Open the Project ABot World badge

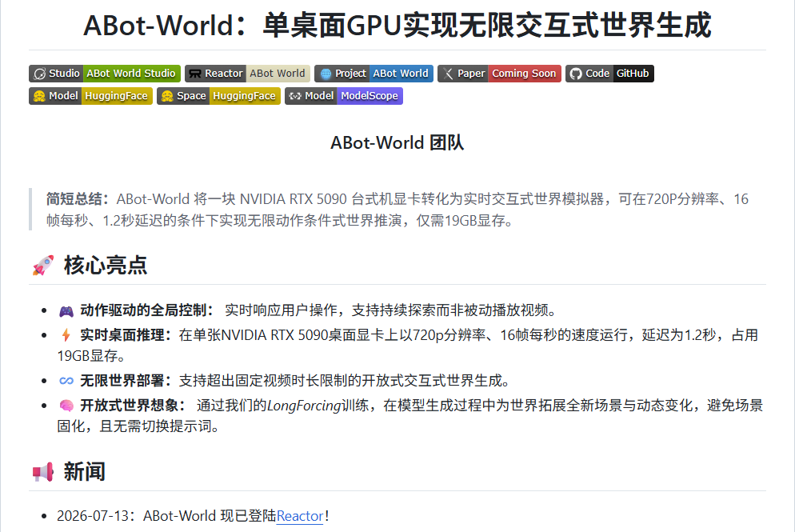(374, 74)
